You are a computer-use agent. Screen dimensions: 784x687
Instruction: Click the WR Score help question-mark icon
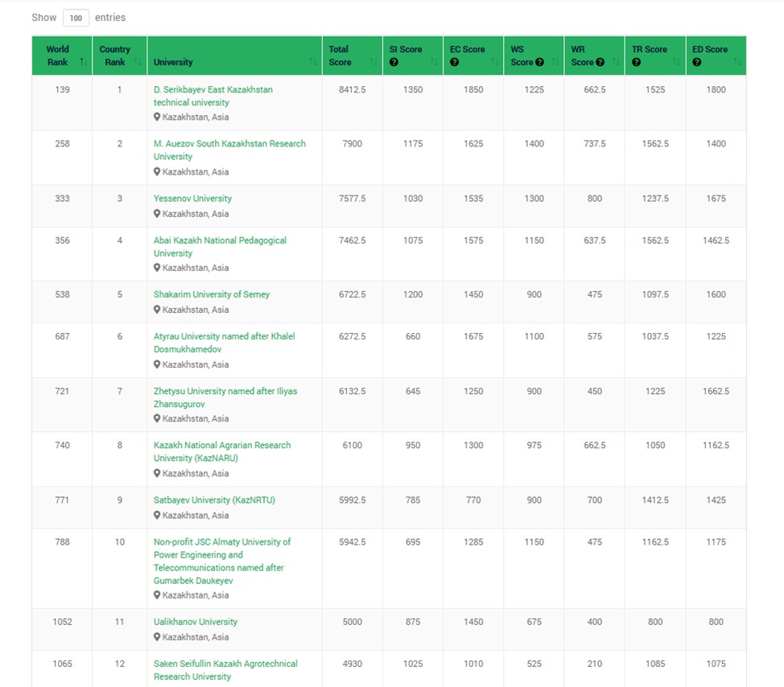tap(600, 63)
